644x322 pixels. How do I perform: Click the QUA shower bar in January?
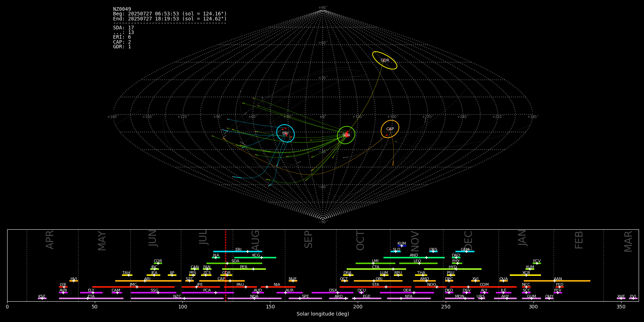coord(503,281)
